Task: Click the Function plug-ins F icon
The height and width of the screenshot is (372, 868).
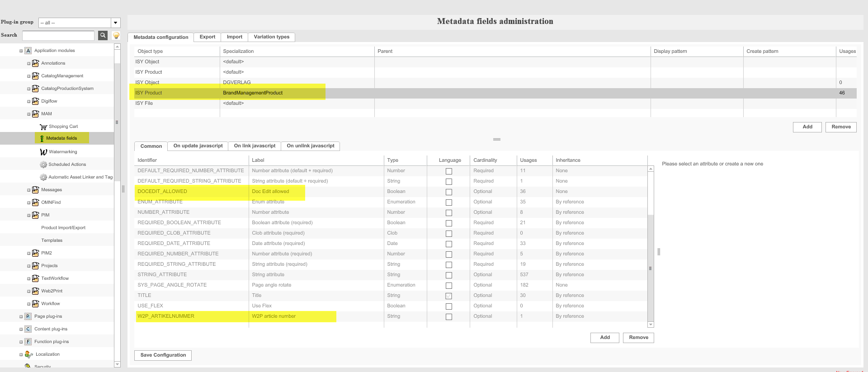Action: pos(28,342)
